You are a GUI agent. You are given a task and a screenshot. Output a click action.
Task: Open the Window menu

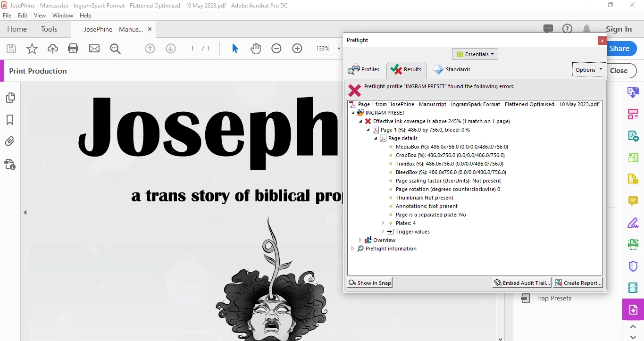[62, 16]
